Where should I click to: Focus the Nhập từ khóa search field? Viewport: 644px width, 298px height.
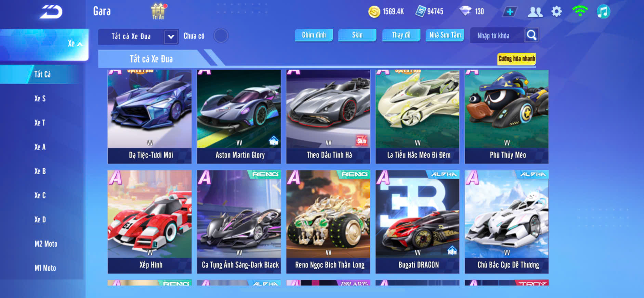pyautogui.click(x=497, y=36)
